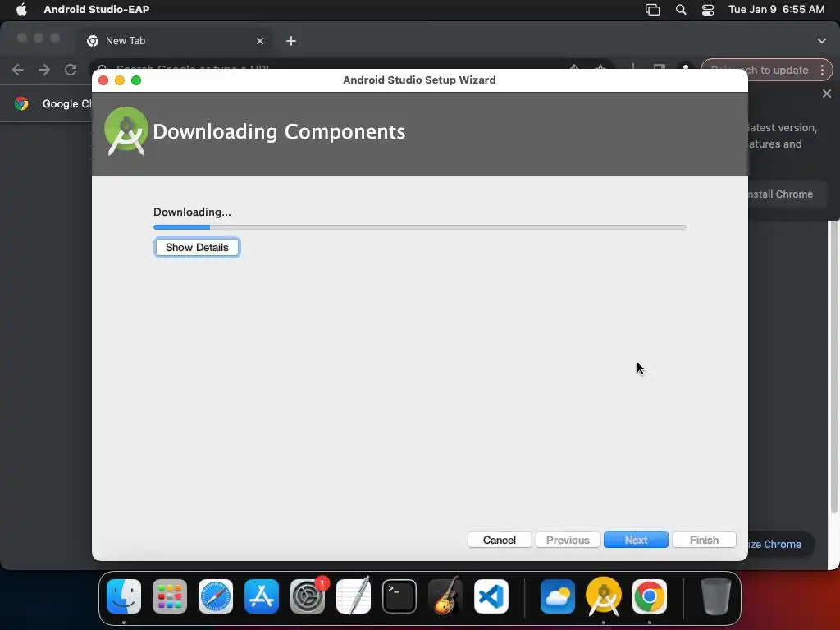
Task: Launch Safari from the Dock
Action: pyautogui.click(x=216, y=596)
